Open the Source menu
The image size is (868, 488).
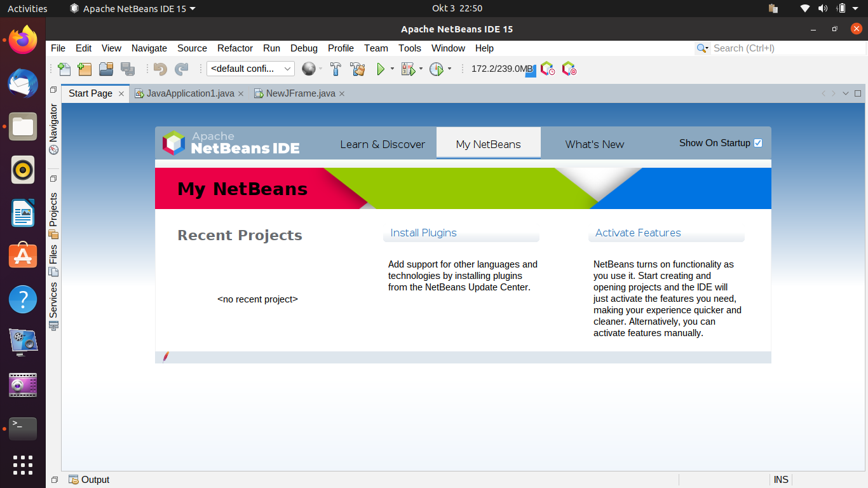point(192,48)
